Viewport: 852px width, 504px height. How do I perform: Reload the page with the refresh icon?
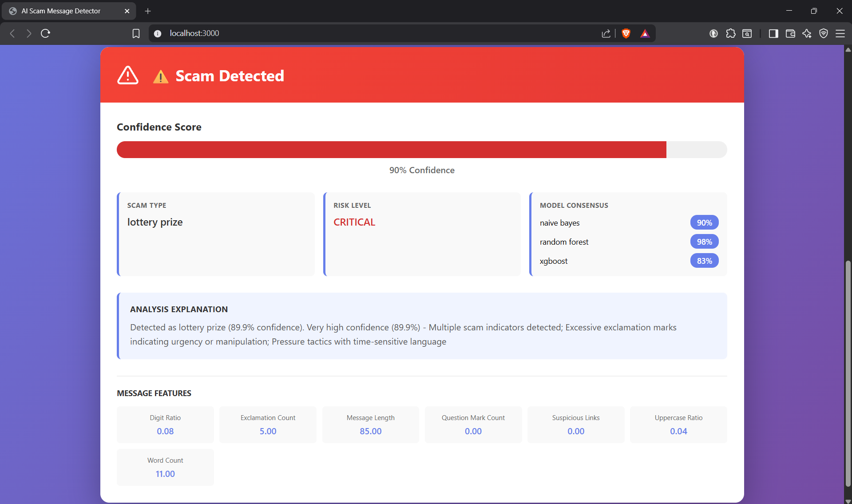pyautogui.click(x=45, y=33)
